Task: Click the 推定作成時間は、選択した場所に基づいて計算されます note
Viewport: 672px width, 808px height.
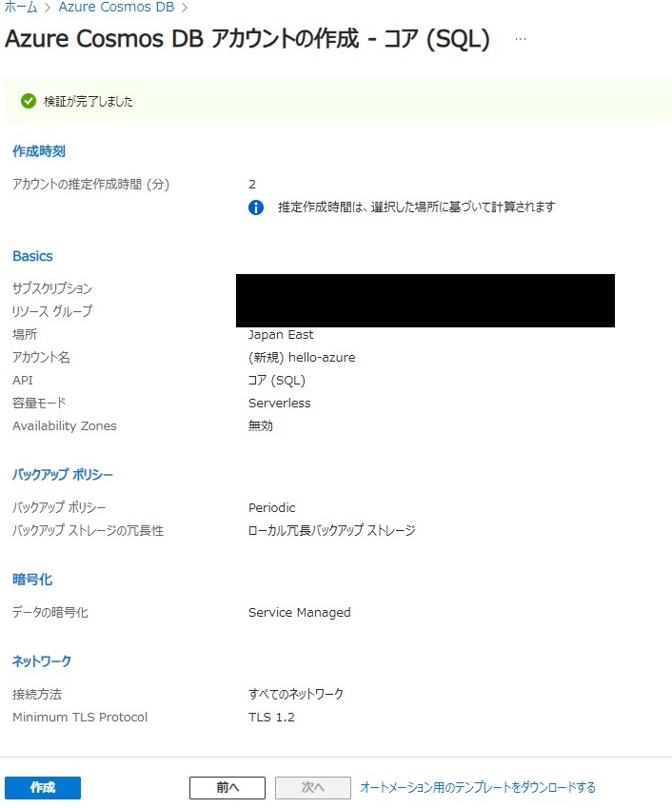Action: 416,207
